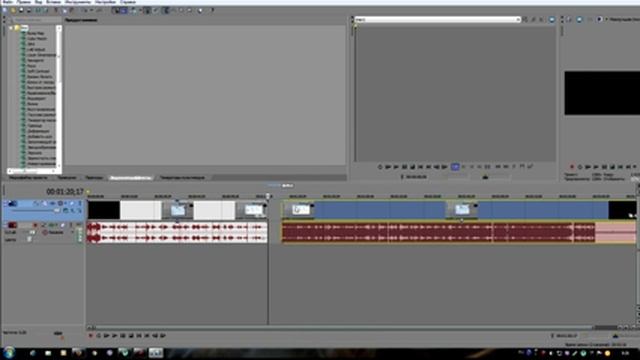Click the Undo toolbar icon
The width and height of the screenshot is (640, 360).
click(85, 10)
